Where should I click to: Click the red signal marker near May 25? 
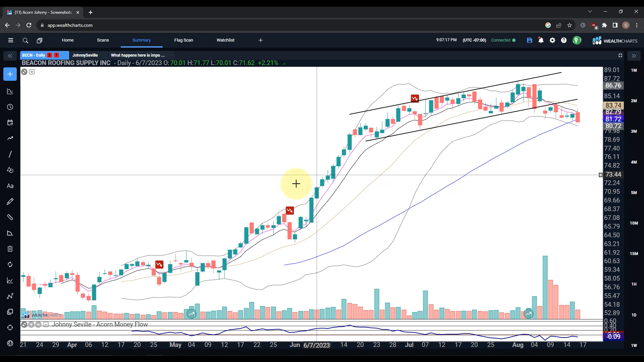[290, 210]
